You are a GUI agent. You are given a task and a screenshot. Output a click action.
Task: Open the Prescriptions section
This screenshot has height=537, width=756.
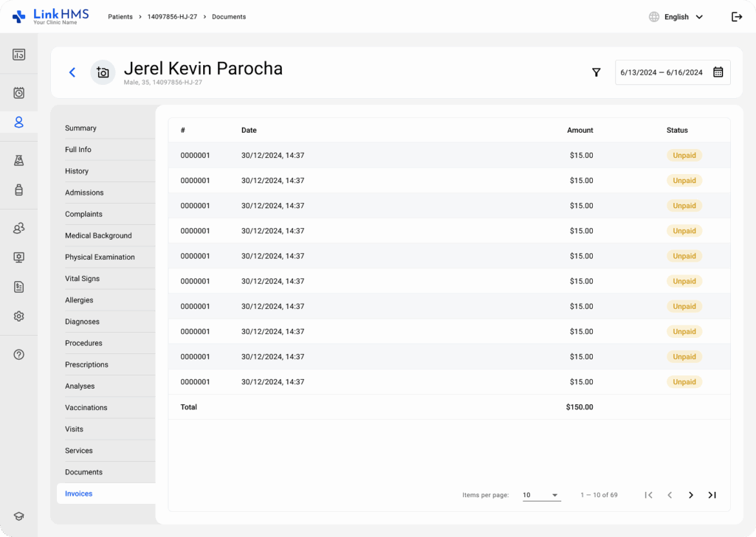coord(87,364)
